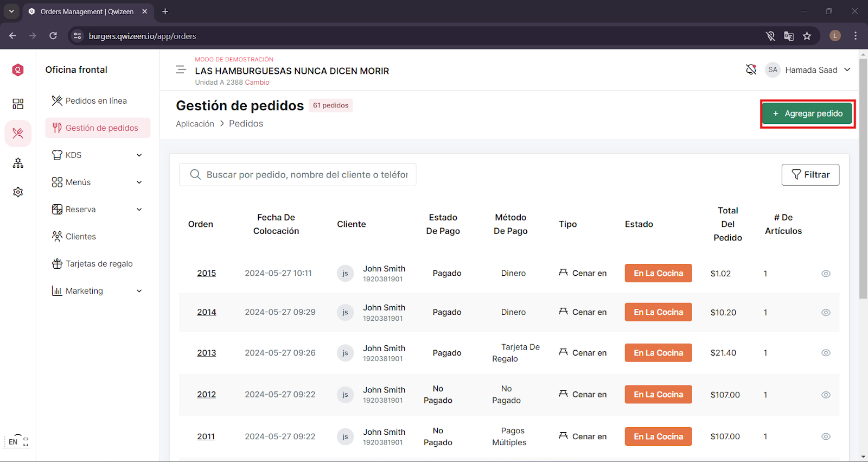Click En La Cocina status for order 2015

point(658,273)
